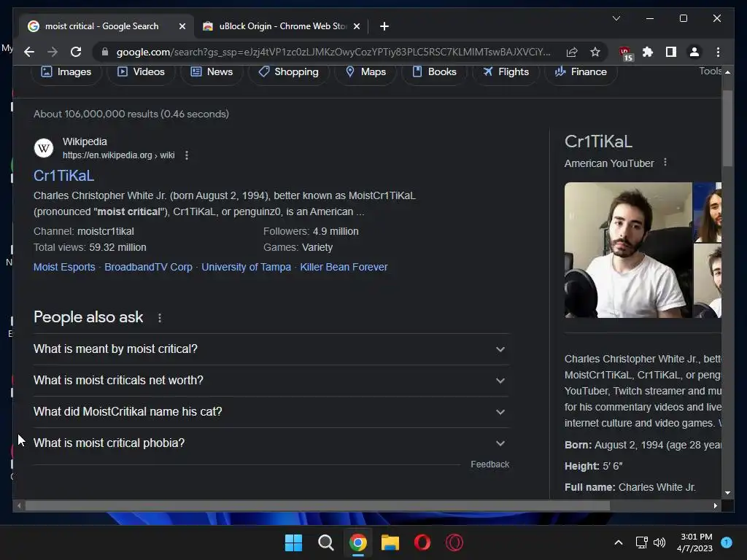The image size is (747, 560).
Task: Open File Explorer from the taskbar
Action: click(x=390, y=542)
